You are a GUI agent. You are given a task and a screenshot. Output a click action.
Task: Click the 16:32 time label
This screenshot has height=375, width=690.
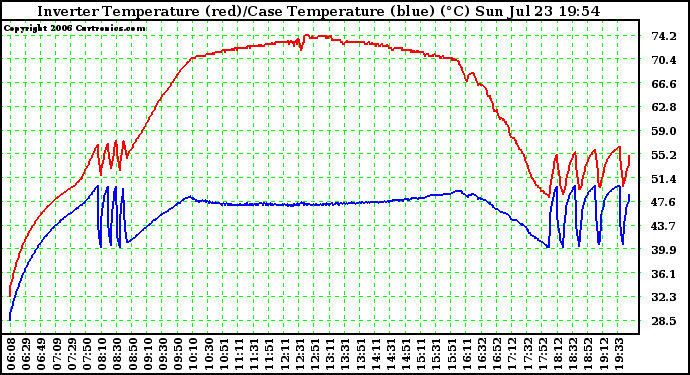[482, 354]
